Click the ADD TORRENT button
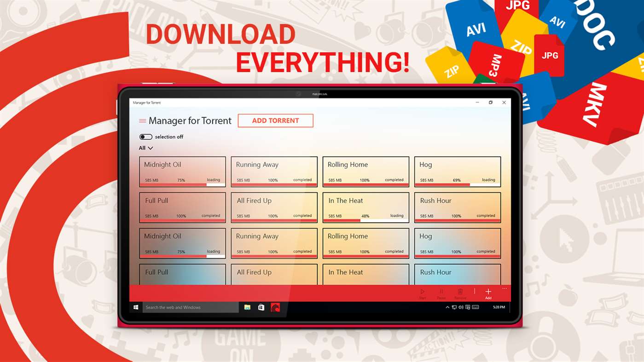Image resolution: width=644 pixels, height=362 pixels. click(x=275, y=121)
